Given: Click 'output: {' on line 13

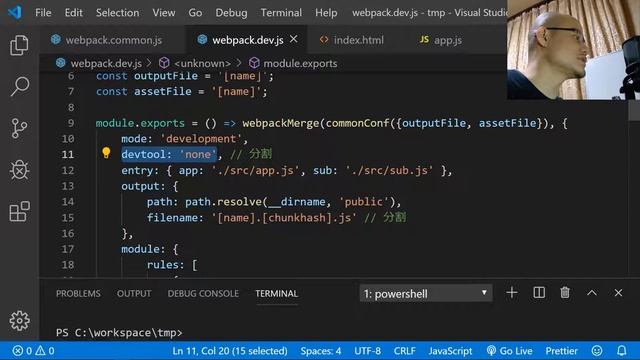Looking at the screenshot, I should coord(149,186).
